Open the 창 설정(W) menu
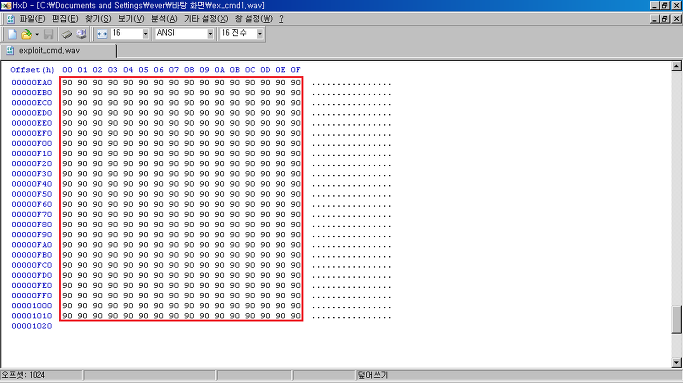 (254, 19)
